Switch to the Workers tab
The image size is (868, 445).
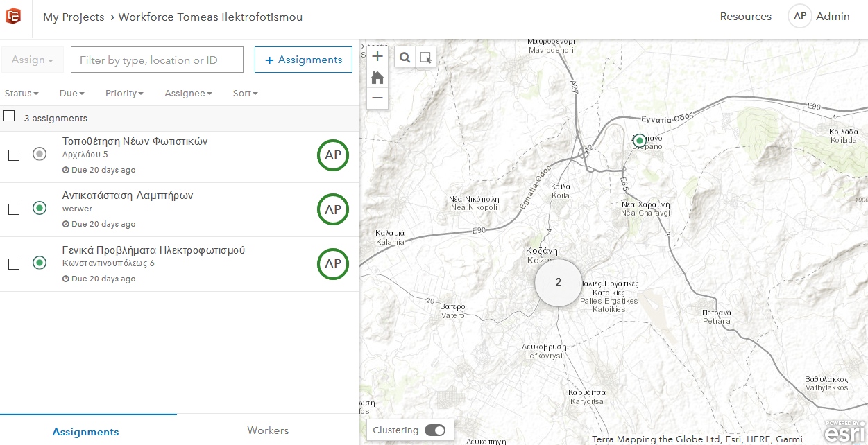click(x=268, y=430)
